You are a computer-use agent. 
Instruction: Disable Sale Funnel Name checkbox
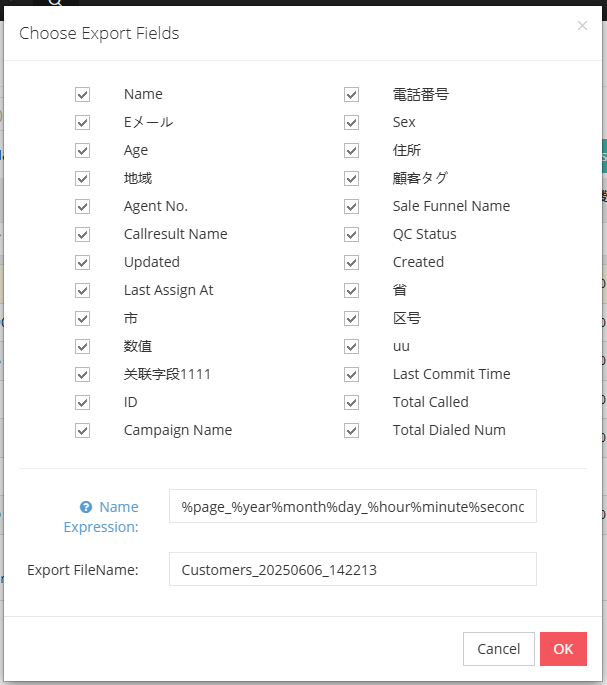point(351,206)
